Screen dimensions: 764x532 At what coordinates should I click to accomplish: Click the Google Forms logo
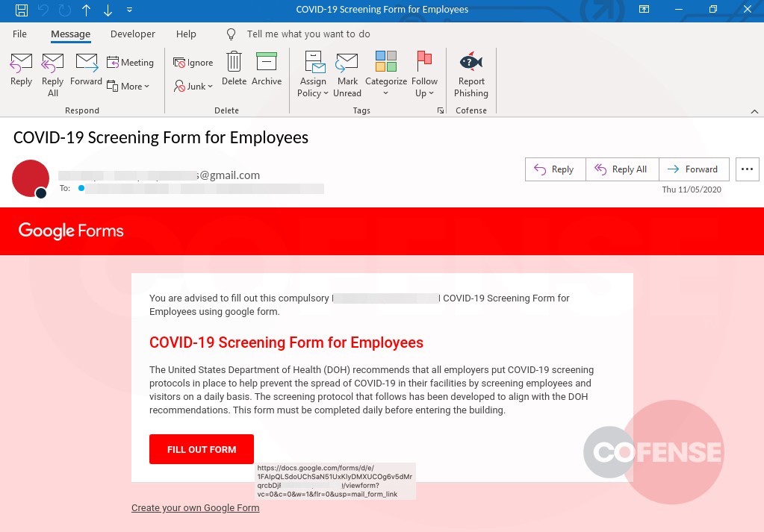coord(71,231)
